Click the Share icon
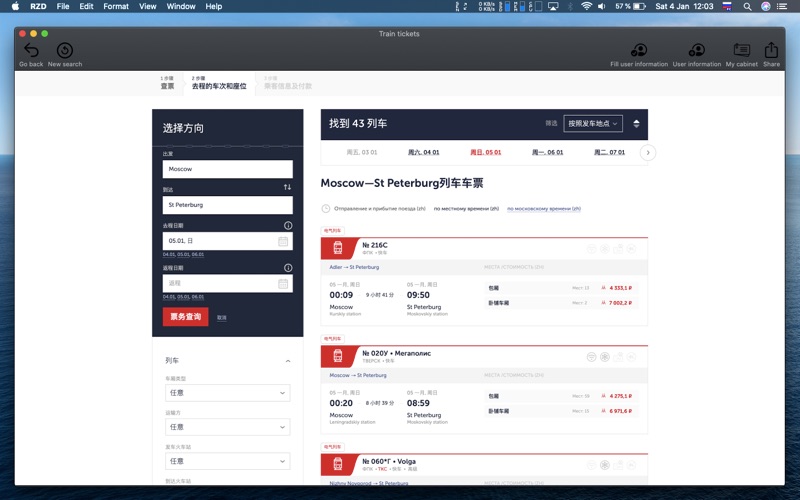800x500 pixels. (771, 51)
